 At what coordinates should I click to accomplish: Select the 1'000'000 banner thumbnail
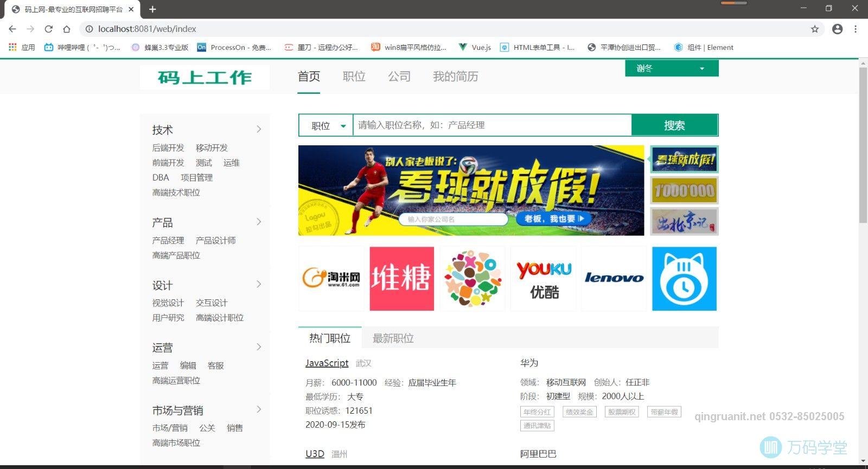pos(685,190)
